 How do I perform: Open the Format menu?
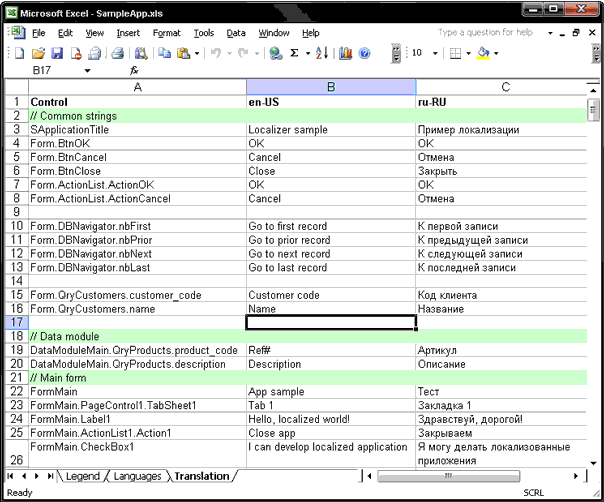point(166,33)
